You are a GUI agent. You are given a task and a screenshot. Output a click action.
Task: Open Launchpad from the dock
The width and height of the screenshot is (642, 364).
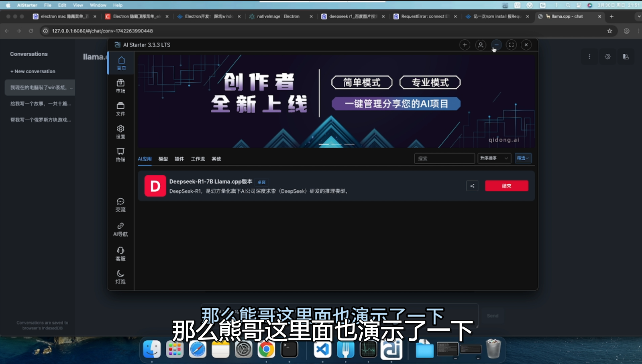(175, 349)
